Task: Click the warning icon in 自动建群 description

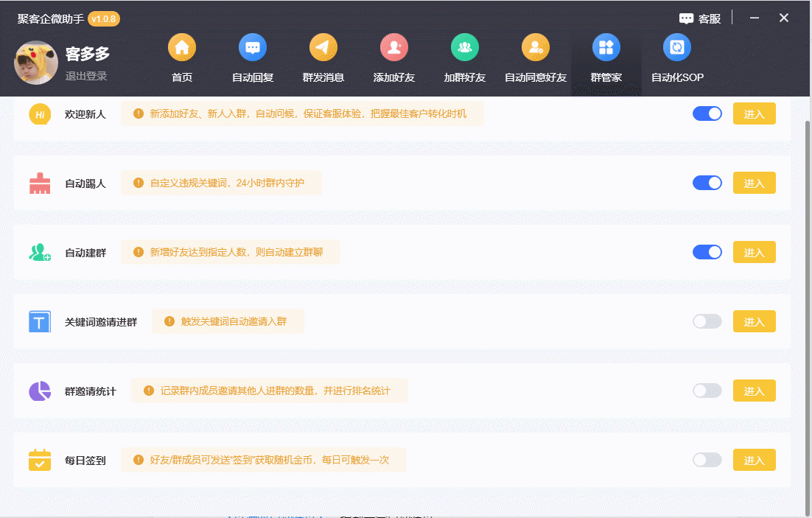Action: (x=139, y=252)
